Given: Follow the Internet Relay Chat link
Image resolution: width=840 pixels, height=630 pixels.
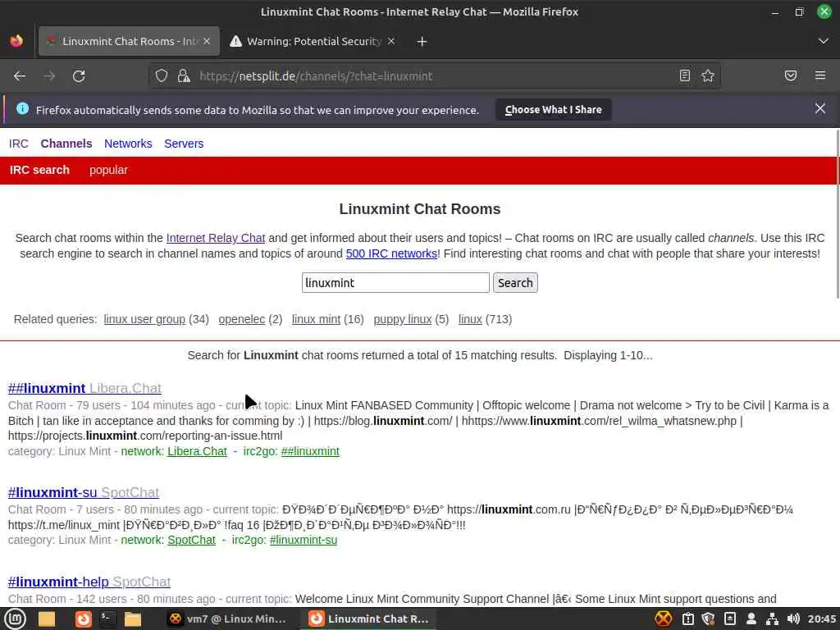Looking at the screenshot, I should coord(216,238).
